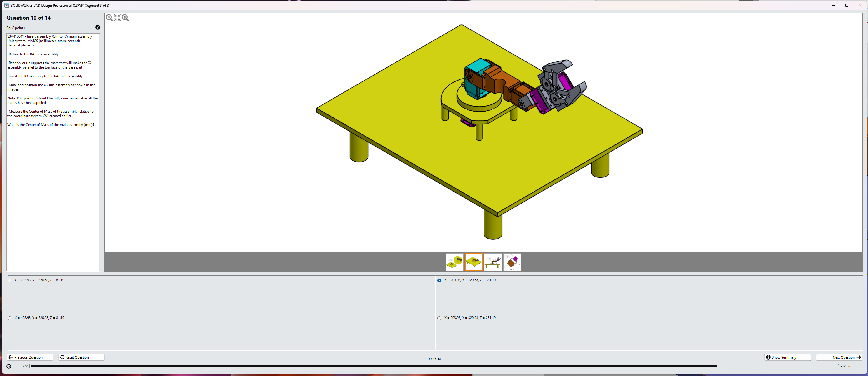Viewport: 868px width, 376px height.
Task: Click the SOLIDWORKS exam window title icon
Action: pyautogui.click(x=6, y=5)
